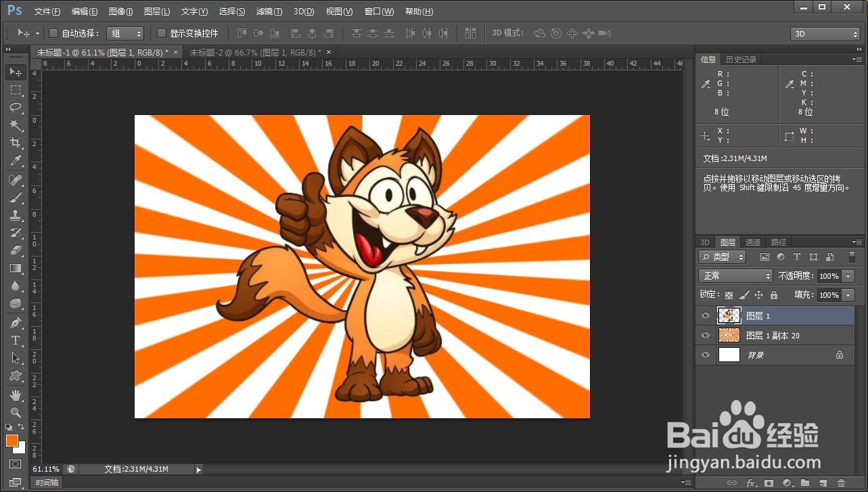Open the Layers panel flyout menu
Screen dimensions: 868x492
[858, 242]
